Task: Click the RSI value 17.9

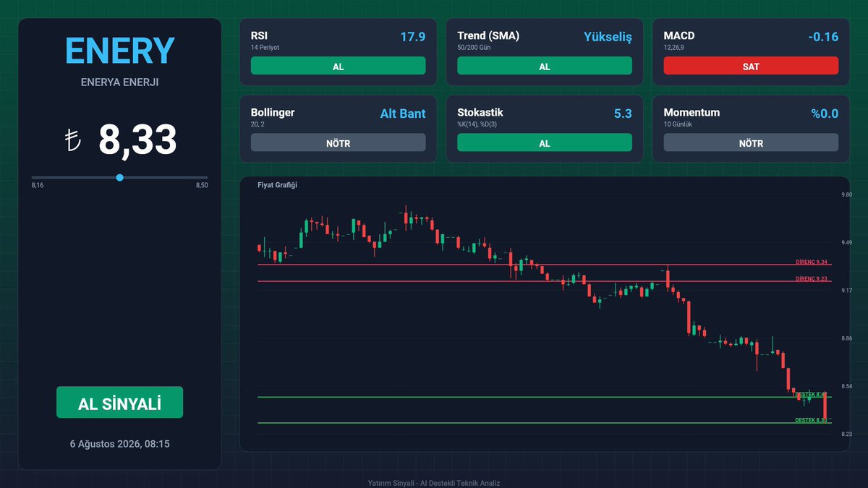Action: 412,36
